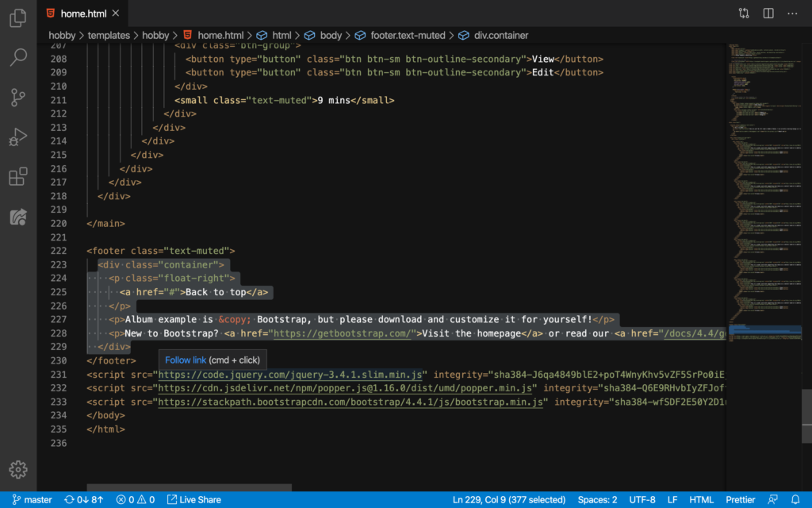Click empty line number 236 in the gutter

59,443
